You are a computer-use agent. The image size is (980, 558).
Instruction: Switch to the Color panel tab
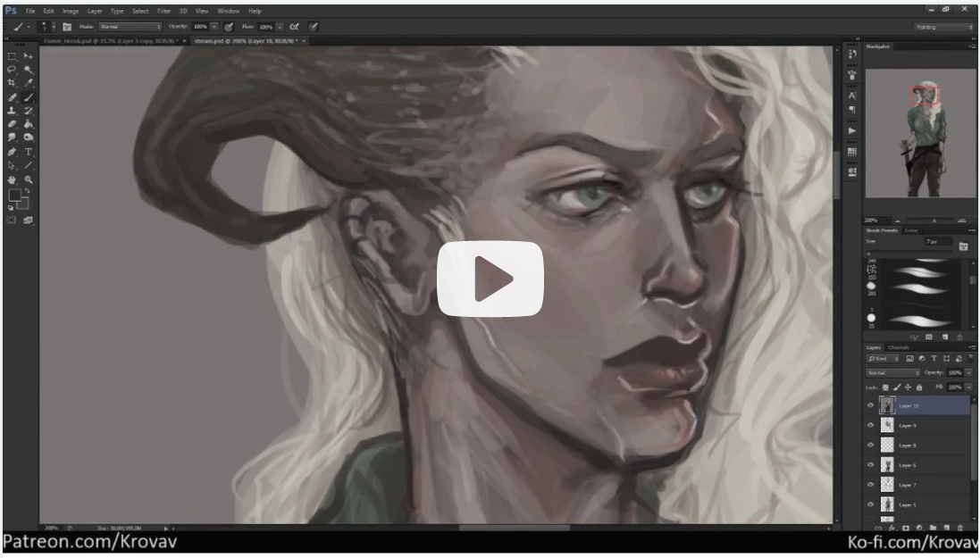click(x=911, y=230)
